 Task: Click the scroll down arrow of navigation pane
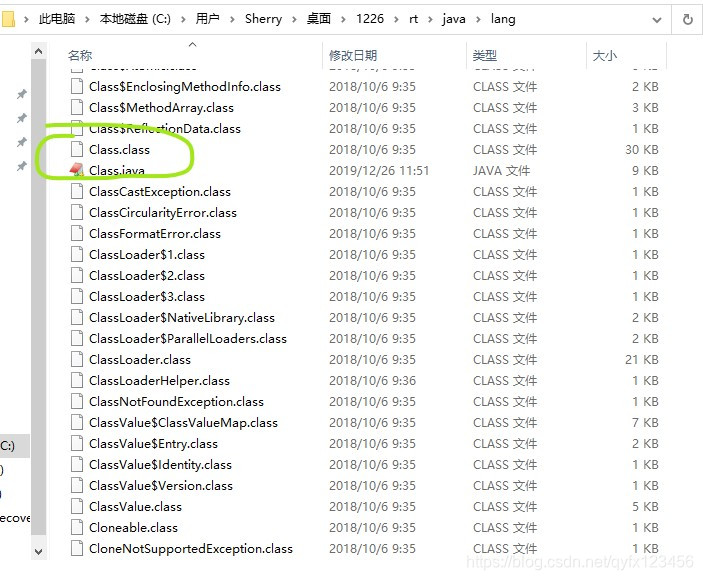39,551
